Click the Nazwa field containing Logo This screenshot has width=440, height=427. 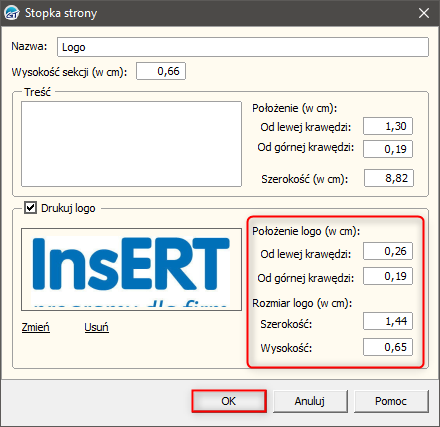coord(243,47)
